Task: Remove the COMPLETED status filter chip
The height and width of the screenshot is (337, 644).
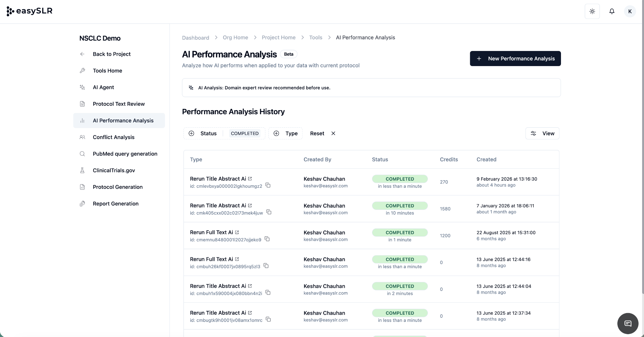Action: (245, 133)
